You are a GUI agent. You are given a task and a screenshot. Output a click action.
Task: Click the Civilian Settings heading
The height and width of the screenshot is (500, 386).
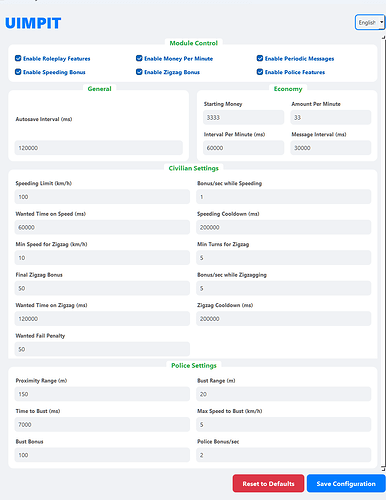click(x=194, y=168)
